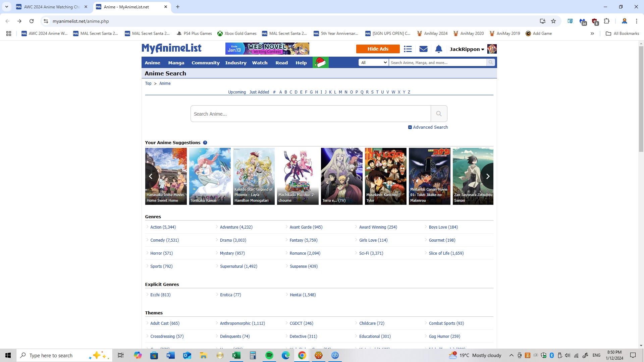Open the JackRippon user dropdown menu

click(467, 49)
